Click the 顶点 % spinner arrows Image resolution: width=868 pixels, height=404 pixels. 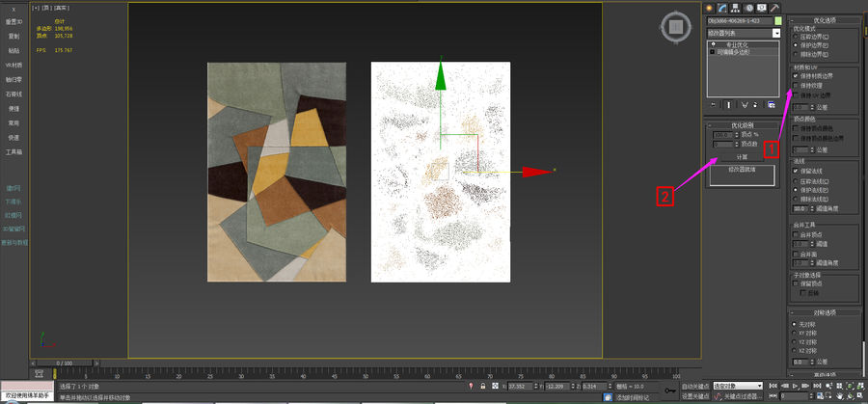737,134
